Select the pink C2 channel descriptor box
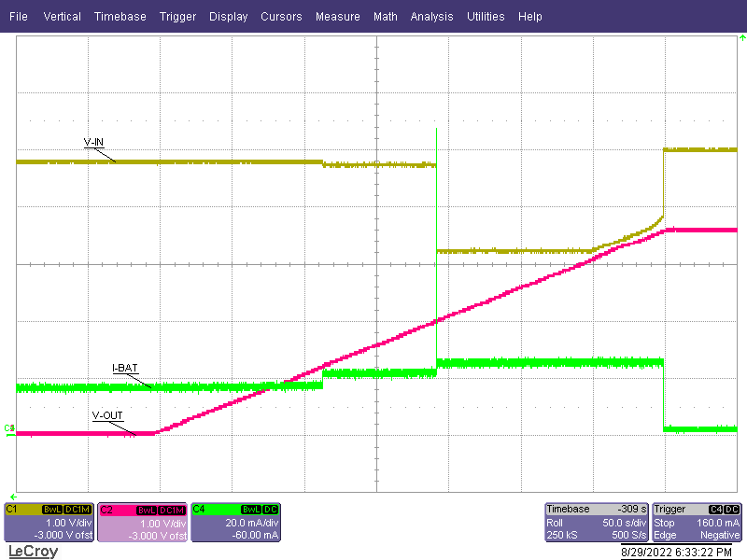The height and width of the screenshot is (560, 747). pyautogui.click(x=142, y=523)
